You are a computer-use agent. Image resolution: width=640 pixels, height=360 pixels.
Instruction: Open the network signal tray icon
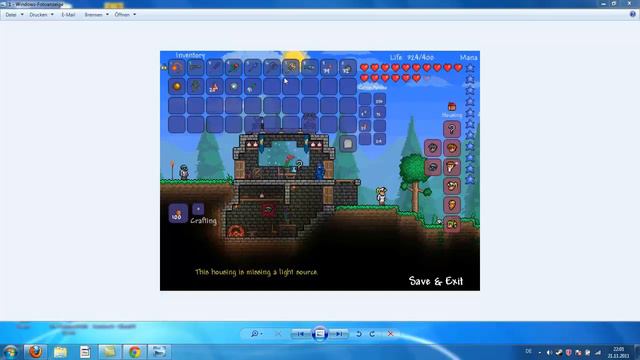click(598, 352)
